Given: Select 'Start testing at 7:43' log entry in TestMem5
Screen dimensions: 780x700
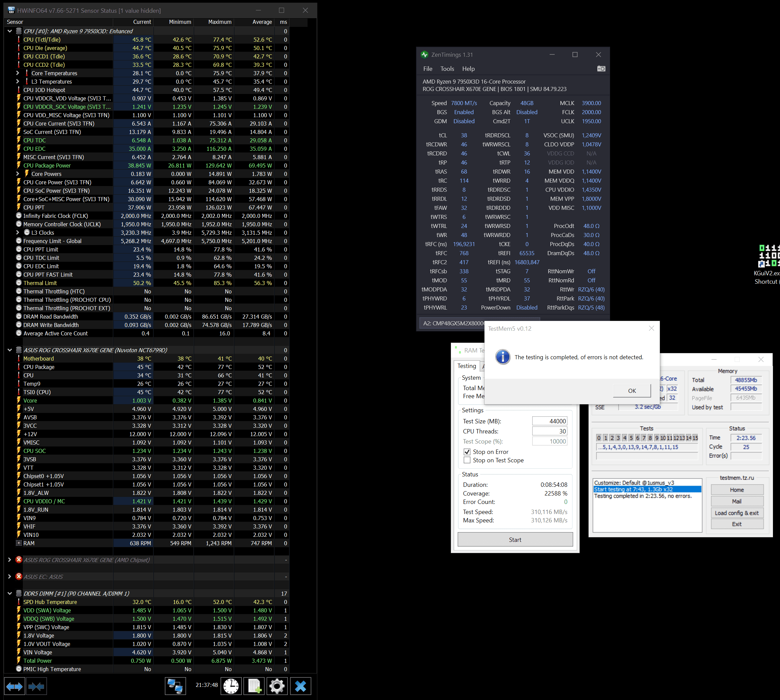Looking at the screenshot, I should [647, 489].
